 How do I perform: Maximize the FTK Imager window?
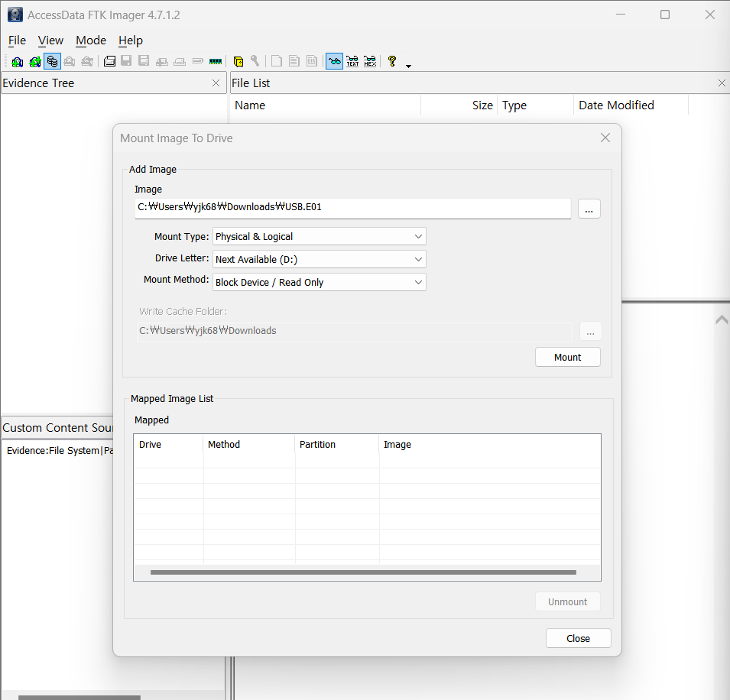click(x=665, y=15)
